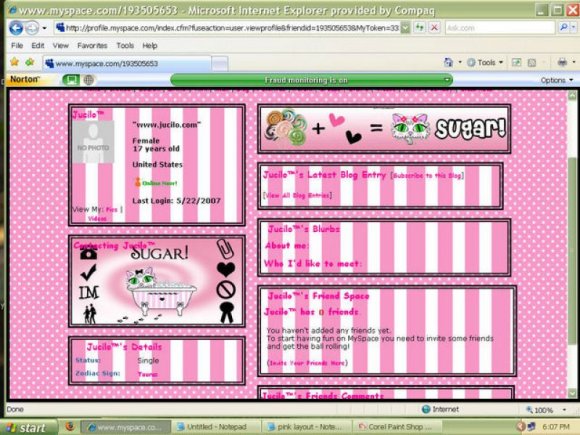
Task: Click the Sugar! cat banner image
Action: coord(384,128)
